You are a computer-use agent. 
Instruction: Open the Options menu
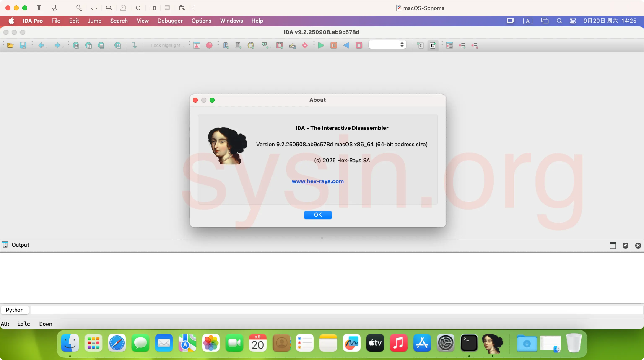(201, 21)
